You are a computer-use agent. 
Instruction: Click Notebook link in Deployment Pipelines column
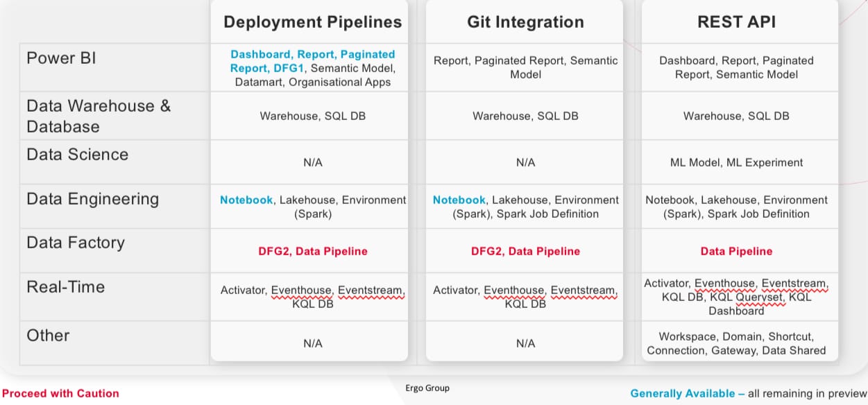246,200
